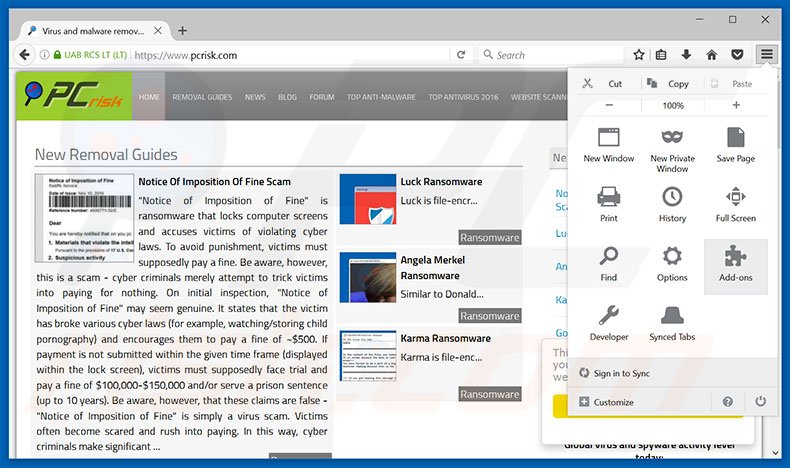Print the current page
Screen dimensions: 790x468
point(609,205)
